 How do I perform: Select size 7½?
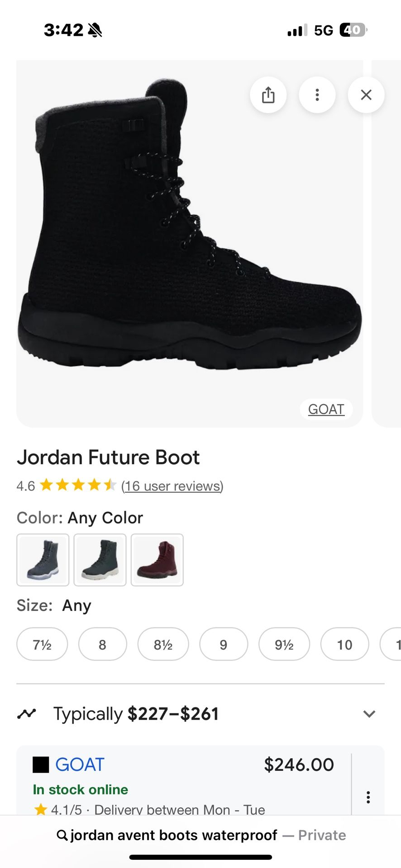[42, 644]
